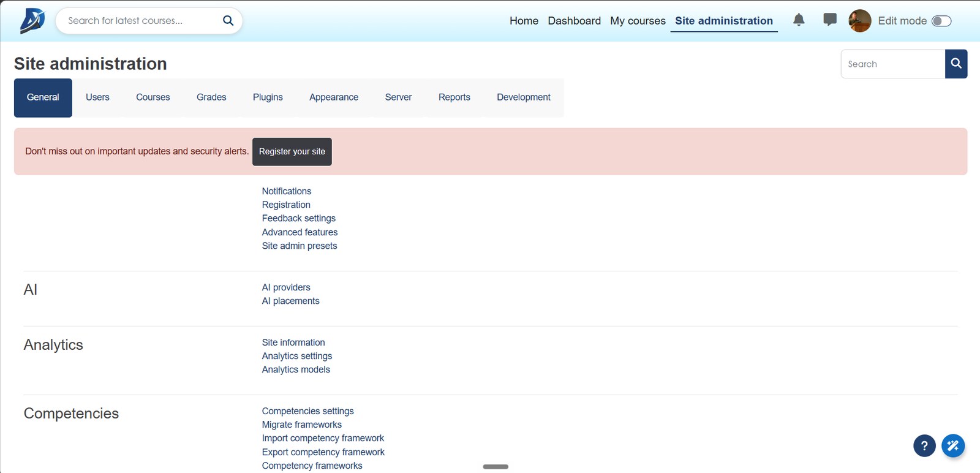Open Import competency framework
The height and width of the screenshot is (473, 980).
point(323,438)
